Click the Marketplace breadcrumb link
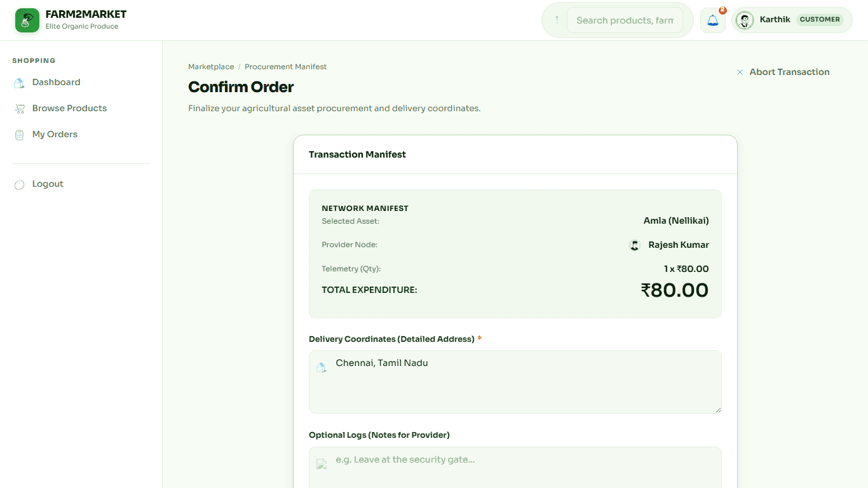The width and height of the screenshot is (868, 488). click(211, 67)
